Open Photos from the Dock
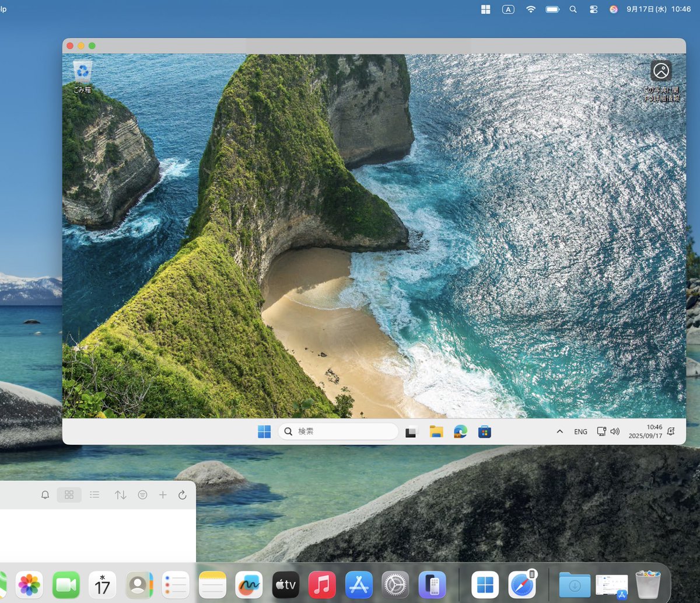Image resolution: width=700 pixels, height=603 pixels. [29, 584]
